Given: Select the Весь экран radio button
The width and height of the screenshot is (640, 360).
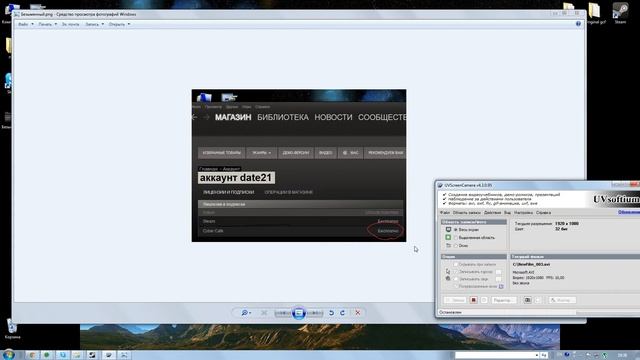Looking at the screenshot, I should click(456, 230).
